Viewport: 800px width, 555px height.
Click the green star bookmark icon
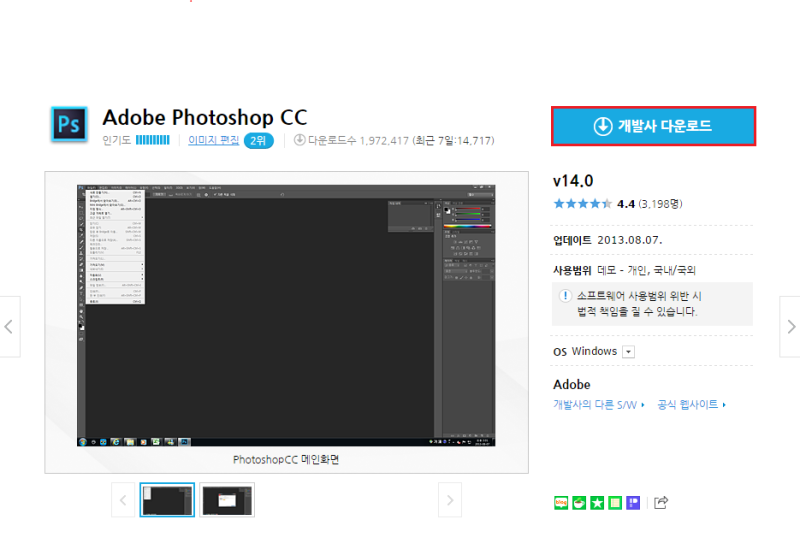pos(597,503)
